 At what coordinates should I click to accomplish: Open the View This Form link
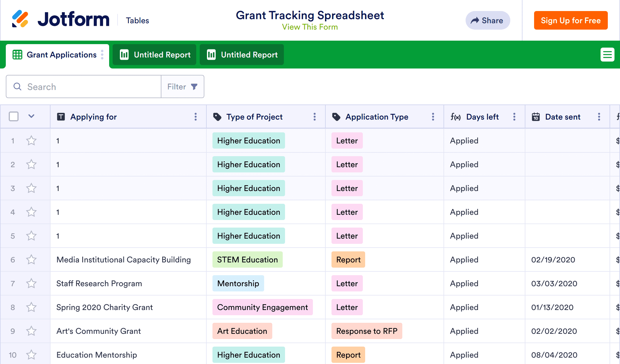click(x=310, y=27)
